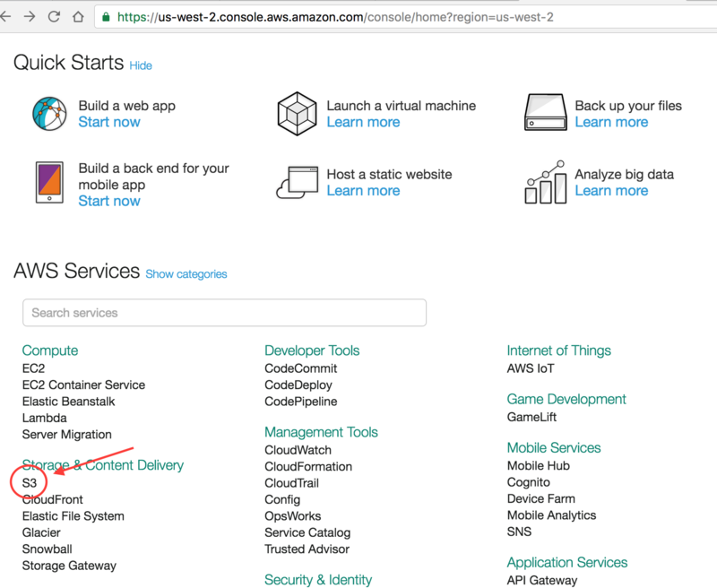
Task: Open GameLift
Action: coord(531,417)
